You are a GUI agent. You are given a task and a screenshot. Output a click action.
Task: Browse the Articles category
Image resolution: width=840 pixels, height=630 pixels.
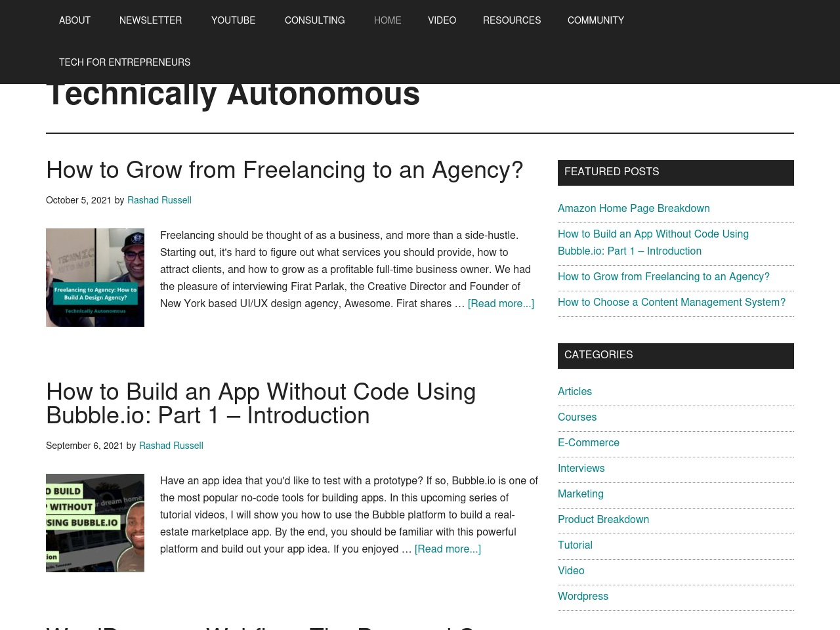point(575,391)
